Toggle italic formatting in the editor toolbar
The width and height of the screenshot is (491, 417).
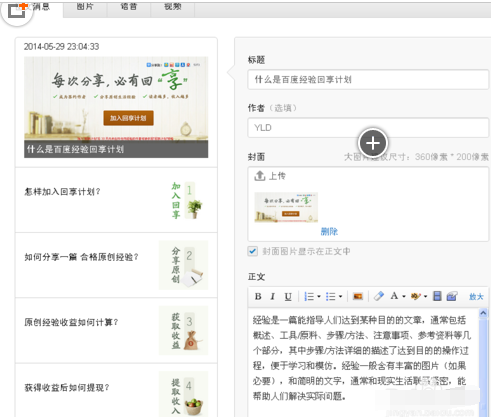click(273, 296)
